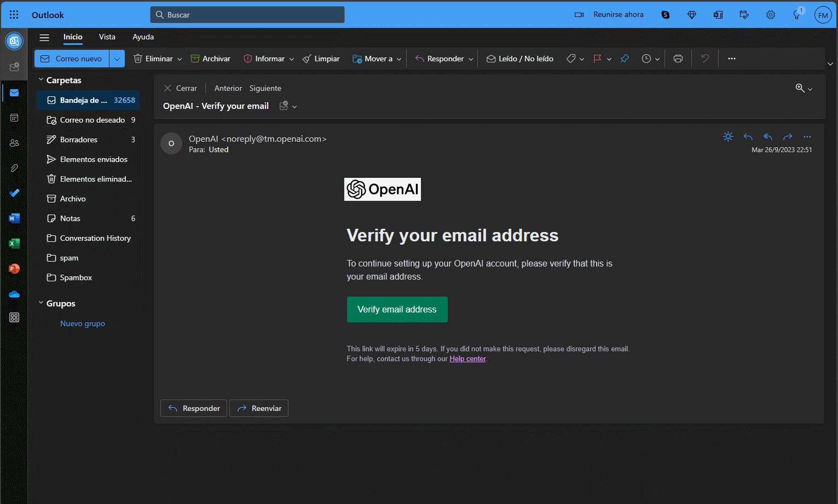The width and height of the screenshot is (838, 504).
Task: Open People icon in left rail
Action: click(x=14, y=143)
